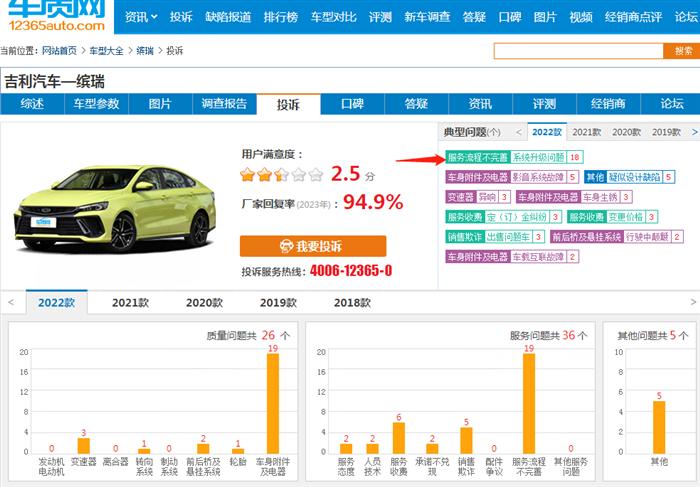700x487 pixels.
Task: Select 2019款 chart year tab
Action: tap(279, 303)
